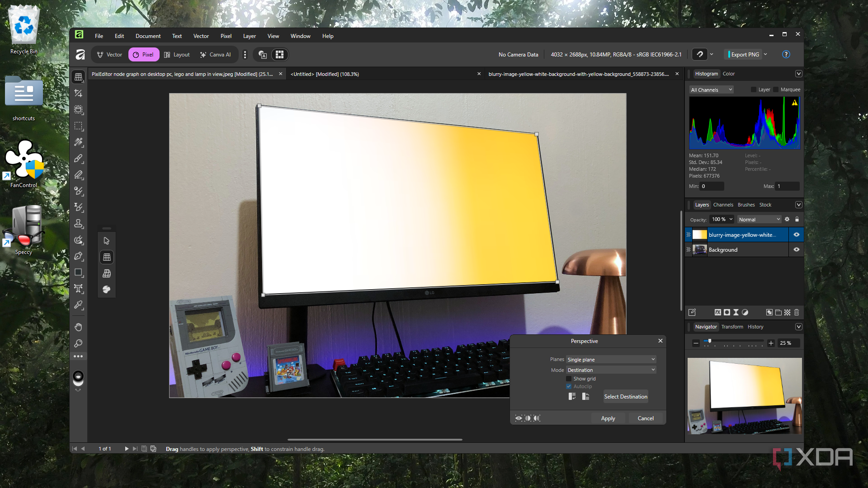The width and height of the screenshot is (868, 488).
Task: Open the help question mark icon
Action: point(786,54)
